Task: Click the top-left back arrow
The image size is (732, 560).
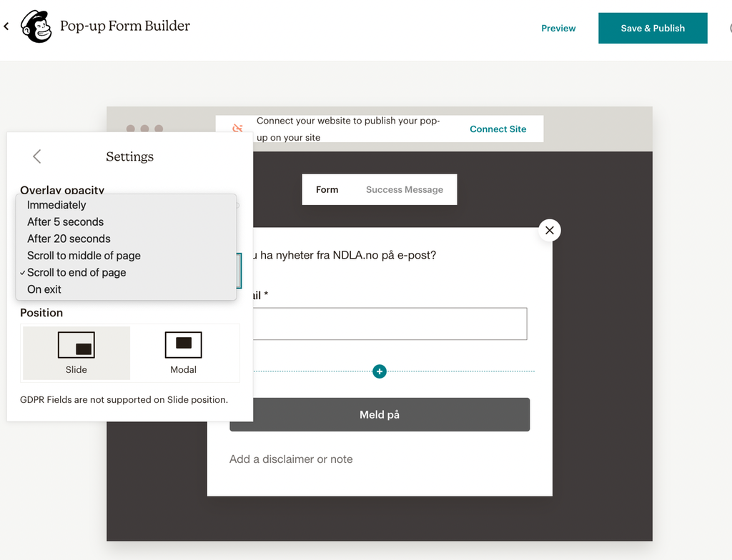Action: click(x=6, y=27)
